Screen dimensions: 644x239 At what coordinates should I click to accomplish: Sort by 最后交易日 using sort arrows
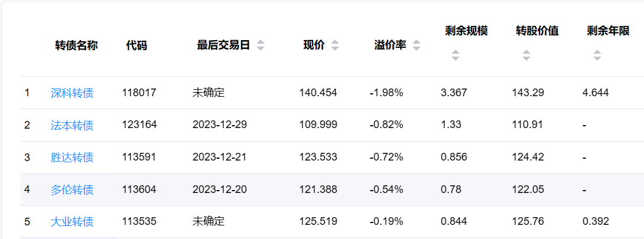click(x=261, y=46)
